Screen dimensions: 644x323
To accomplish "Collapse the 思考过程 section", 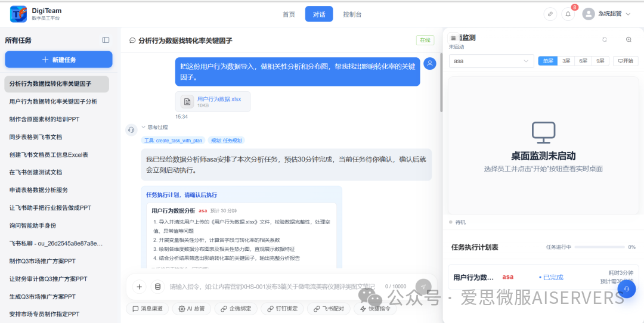I will click(155, 127).
